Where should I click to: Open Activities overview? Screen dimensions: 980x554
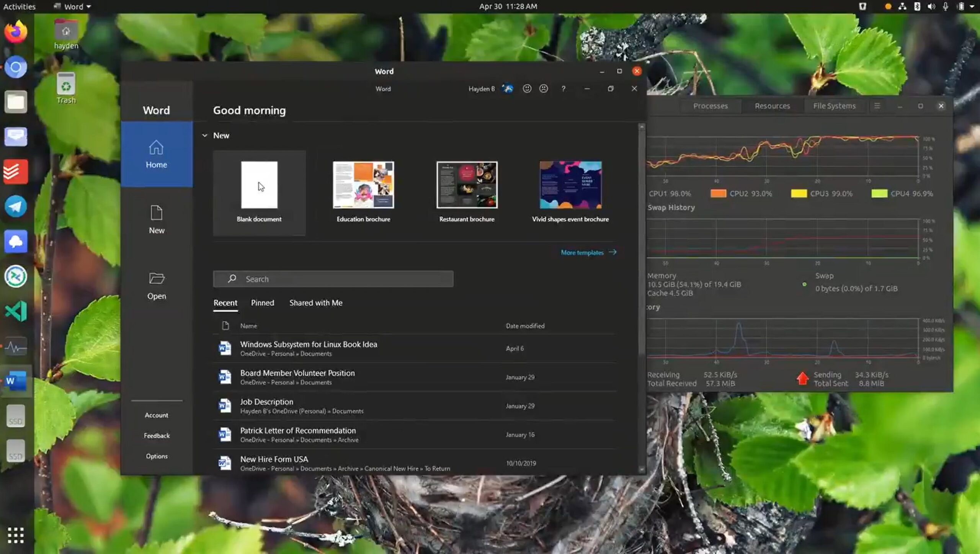pos(19,7)
